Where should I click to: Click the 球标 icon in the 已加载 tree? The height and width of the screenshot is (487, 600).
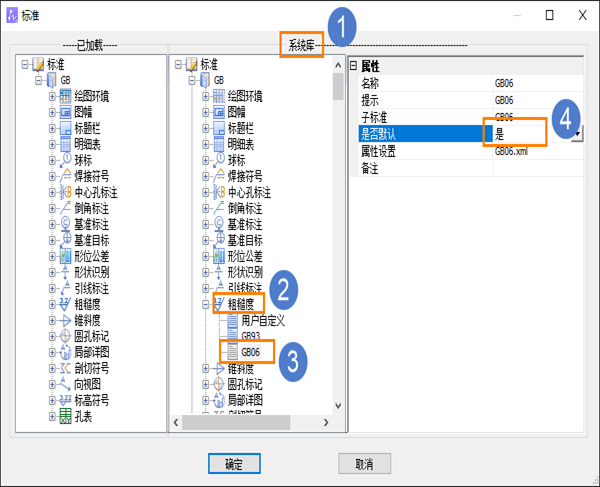(65, 160)
